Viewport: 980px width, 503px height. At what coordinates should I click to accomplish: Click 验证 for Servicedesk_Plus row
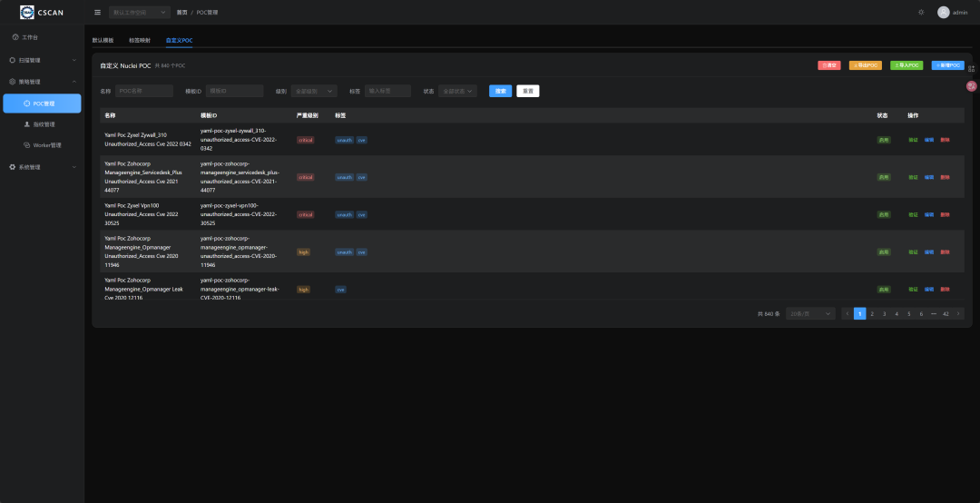click(x=913, y=177)
